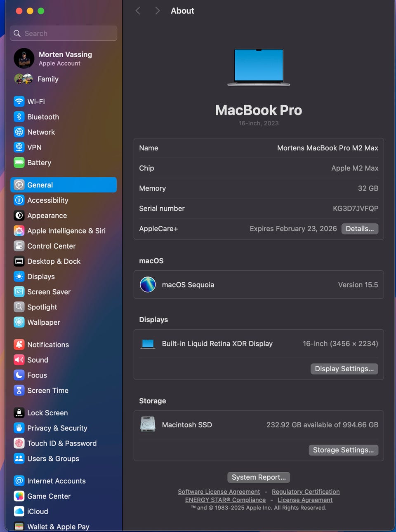Image resolution: width=396 pixels, height=532 pixels.
Task: Select the Sound speaker icon
Action: [19, 360]
